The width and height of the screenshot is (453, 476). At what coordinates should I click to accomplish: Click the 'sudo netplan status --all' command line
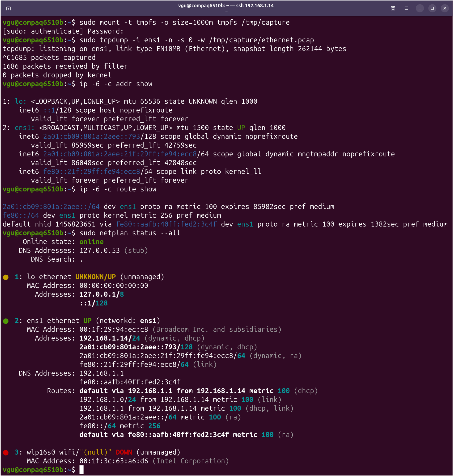tap(130, 233)
